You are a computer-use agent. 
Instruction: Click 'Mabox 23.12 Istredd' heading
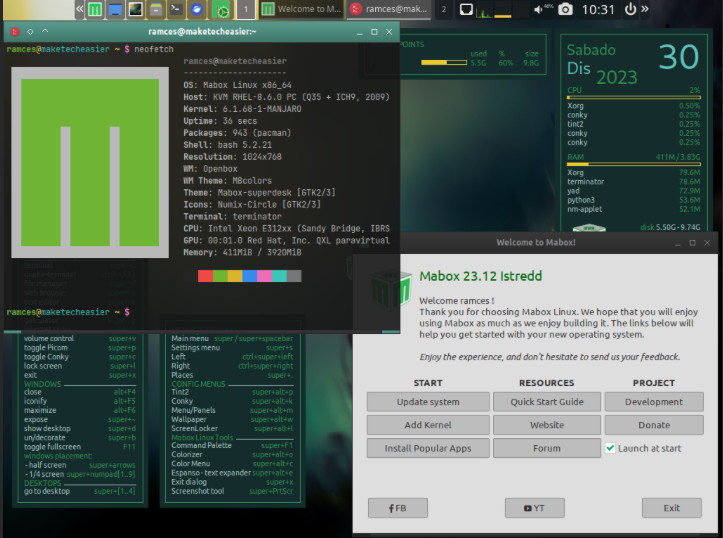(x=480, y=276)
